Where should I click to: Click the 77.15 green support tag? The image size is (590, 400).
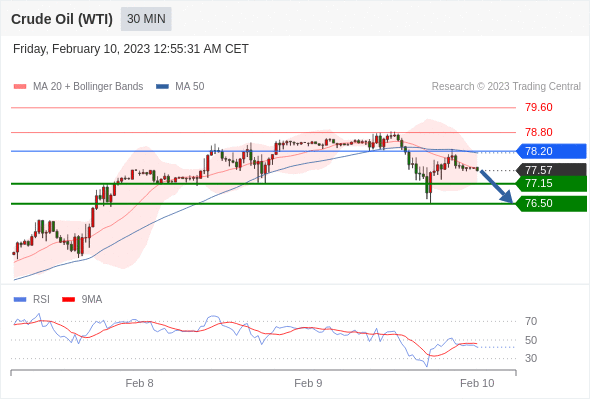[551, 184]
